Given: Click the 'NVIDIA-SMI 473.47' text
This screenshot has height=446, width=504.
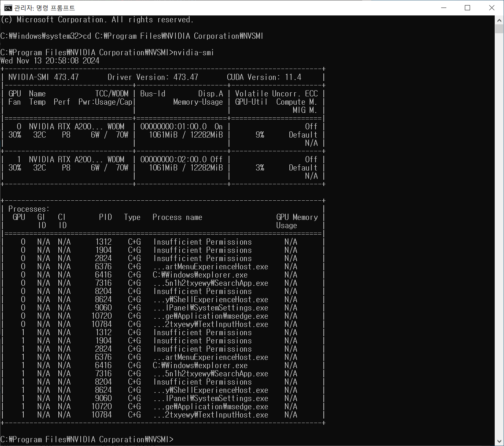Looking at the screenshot, I should 44,77.
